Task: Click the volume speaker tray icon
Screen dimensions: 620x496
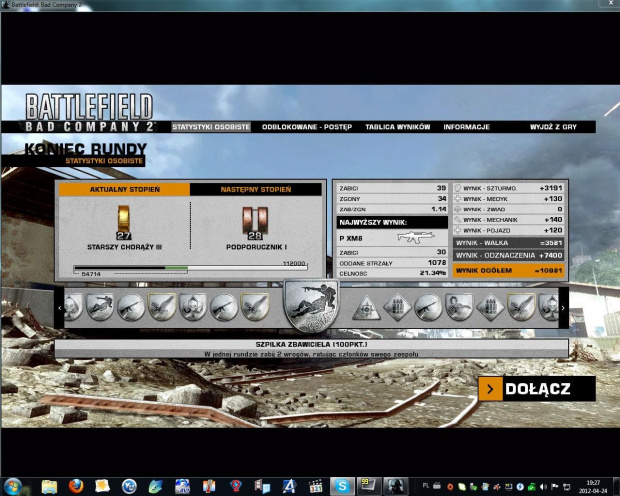Action: [x=544, y=487]
